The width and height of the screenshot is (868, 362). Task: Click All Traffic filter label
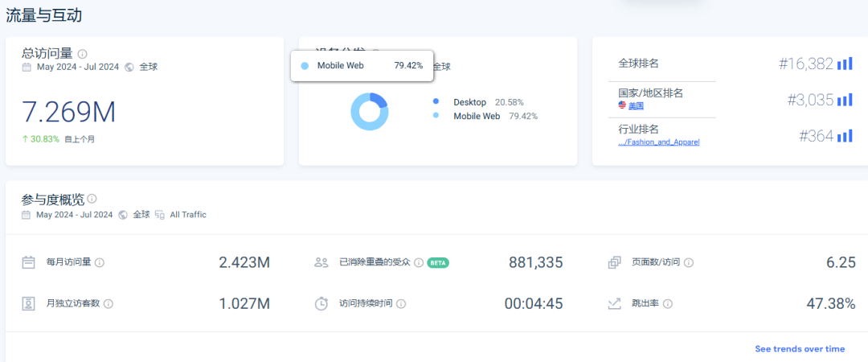pyautogui.click(x=186, y=215)
